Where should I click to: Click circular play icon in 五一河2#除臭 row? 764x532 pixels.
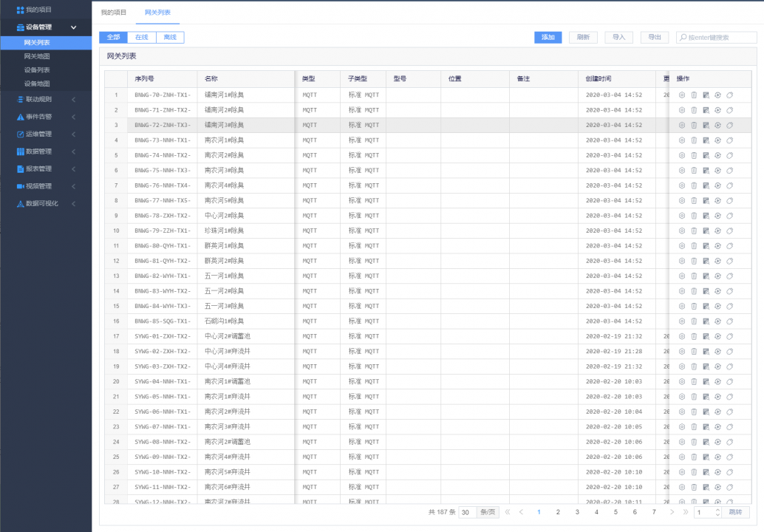(x=717, y=291)
